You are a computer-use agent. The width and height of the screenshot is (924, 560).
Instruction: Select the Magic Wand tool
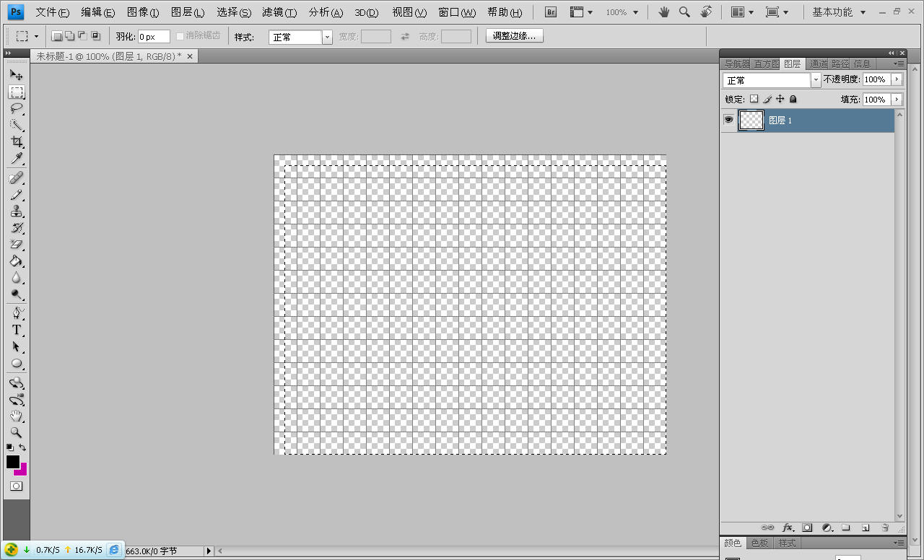click(x=16, y=125)
